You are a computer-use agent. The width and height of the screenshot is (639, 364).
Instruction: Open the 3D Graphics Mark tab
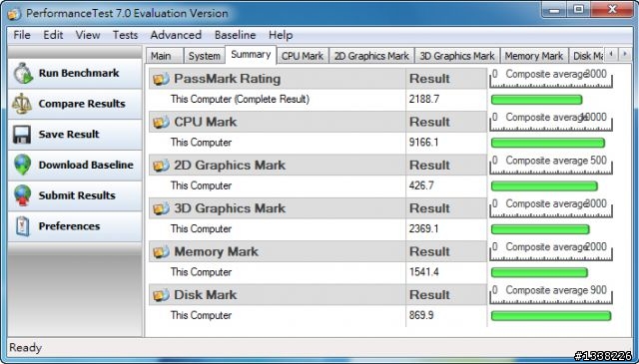point(457,56)
